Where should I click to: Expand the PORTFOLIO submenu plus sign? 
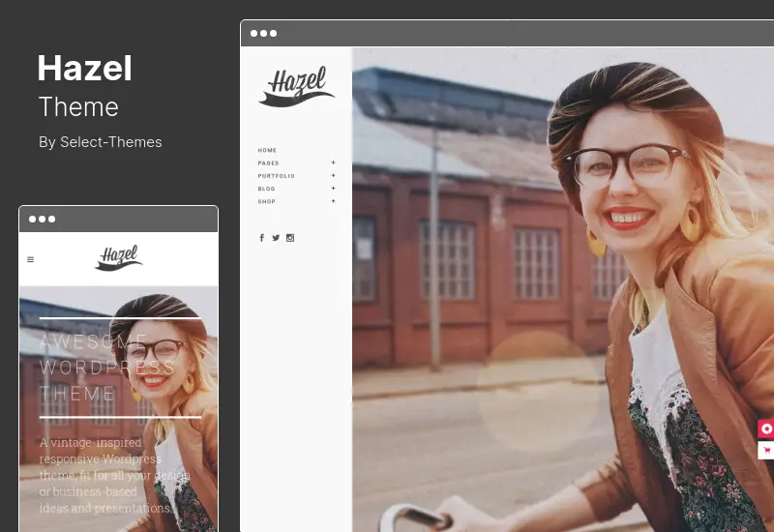(x=334, y=175)
